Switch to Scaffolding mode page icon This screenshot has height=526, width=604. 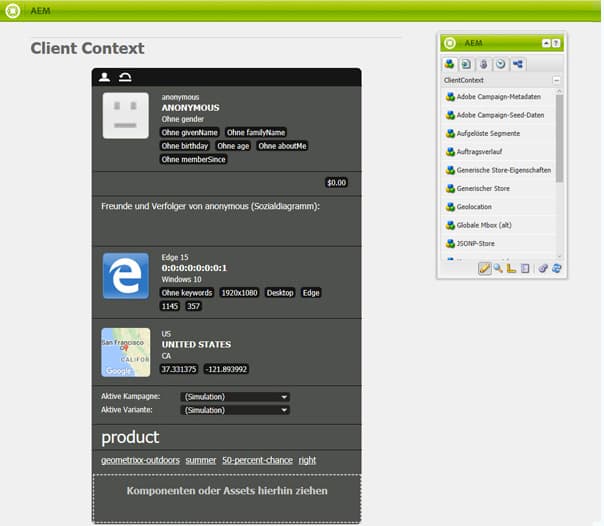pyautogui.click(x=525, y=268)
